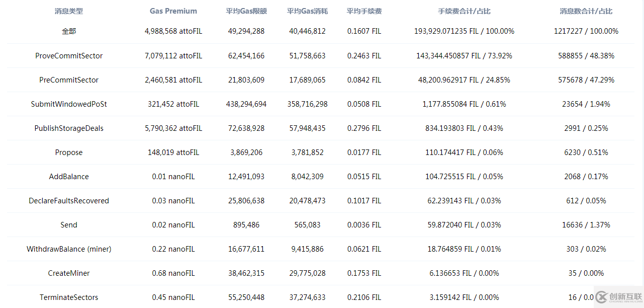
Task: Click the 平均手续费 column header
Action: (364, 11)
